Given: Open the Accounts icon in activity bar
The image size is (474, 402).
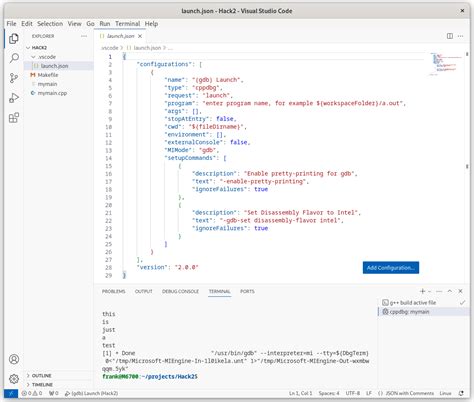Looking at the screenshot, I should (x=14, y=359).
